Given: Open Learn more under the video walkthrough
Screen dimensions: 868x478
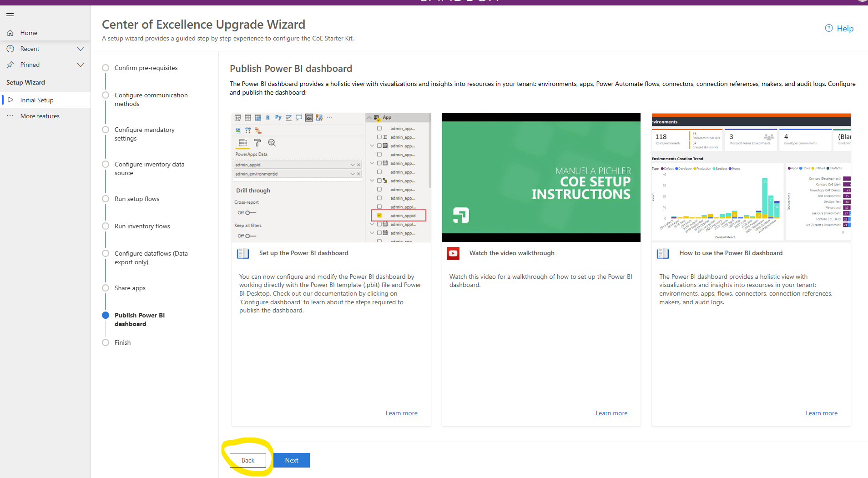Looking at the screenshot, I should pyautogui.click(x=611, y=413).
